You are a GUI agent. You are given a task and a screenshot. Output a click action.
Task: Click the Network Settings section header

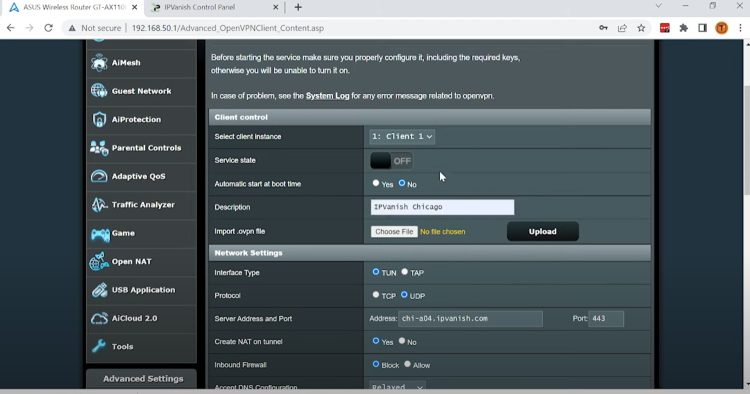430,253
